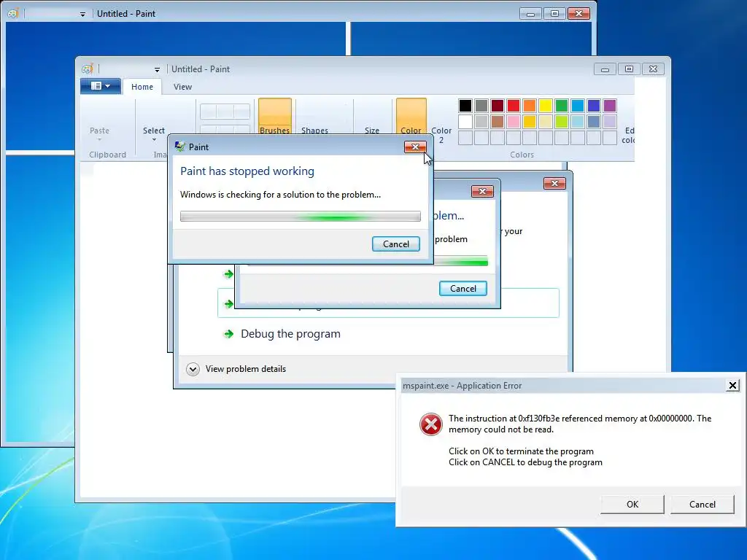
Task: Select the lime color swatch
Action: [x=562, y=122]
